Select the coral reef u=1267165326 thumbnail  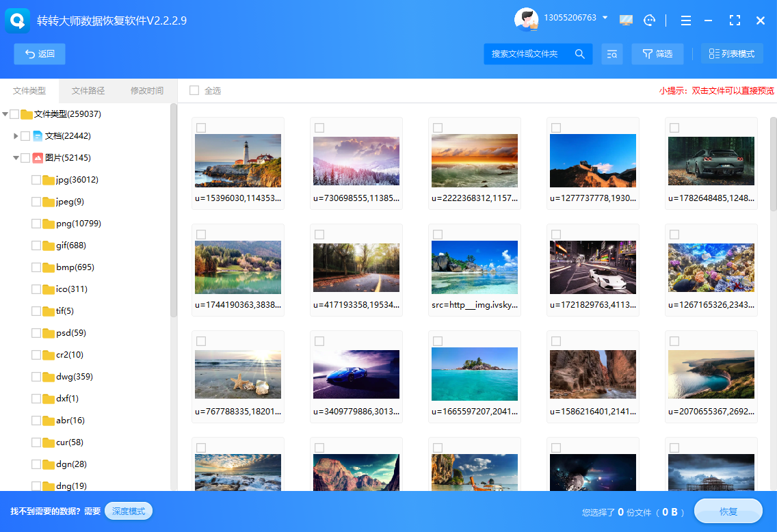pyautogui.click(x=711, y=267)
